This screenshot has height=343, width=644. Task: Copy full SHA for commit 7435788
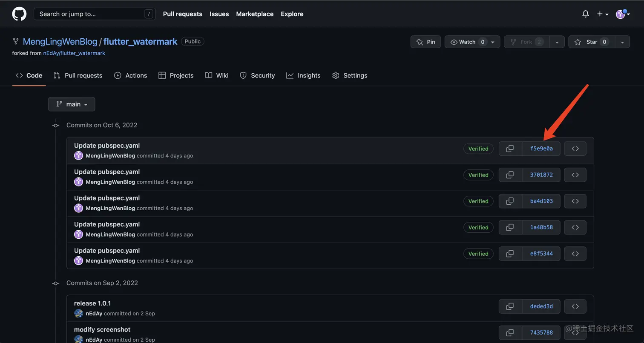pyautogui.click(x=510, y=333)
